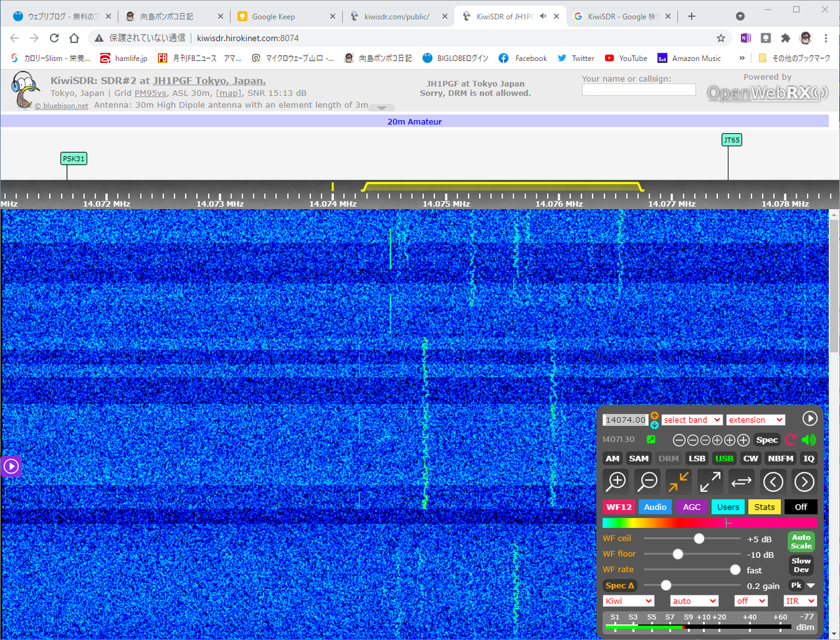Image resolution: width=840 pixels, height=640 pixels.
Task: Select NBFM mode
Action: pos(781,458)
